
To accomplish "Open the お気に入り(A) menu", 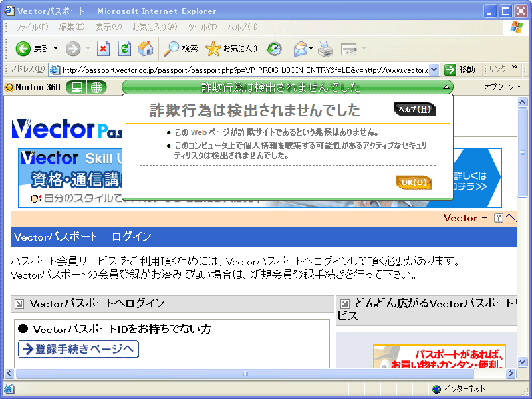I will point(155,27).
